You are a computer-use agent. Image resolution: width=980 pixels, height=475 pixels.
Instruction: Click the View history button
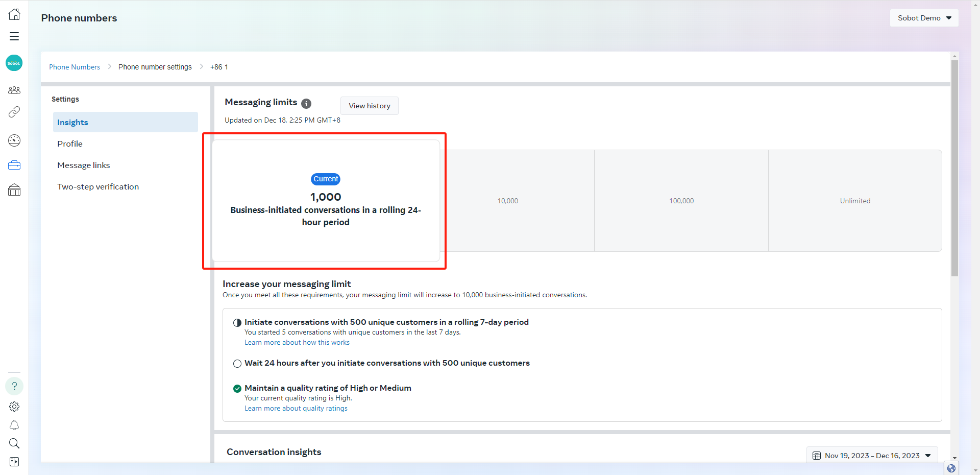[370, 106]
